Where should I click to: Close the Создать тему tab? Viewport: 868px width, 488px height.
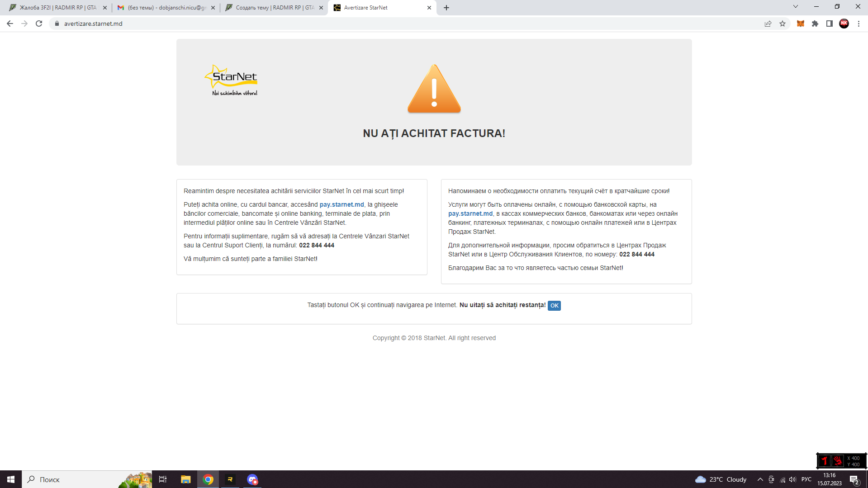tap(321, 8)
